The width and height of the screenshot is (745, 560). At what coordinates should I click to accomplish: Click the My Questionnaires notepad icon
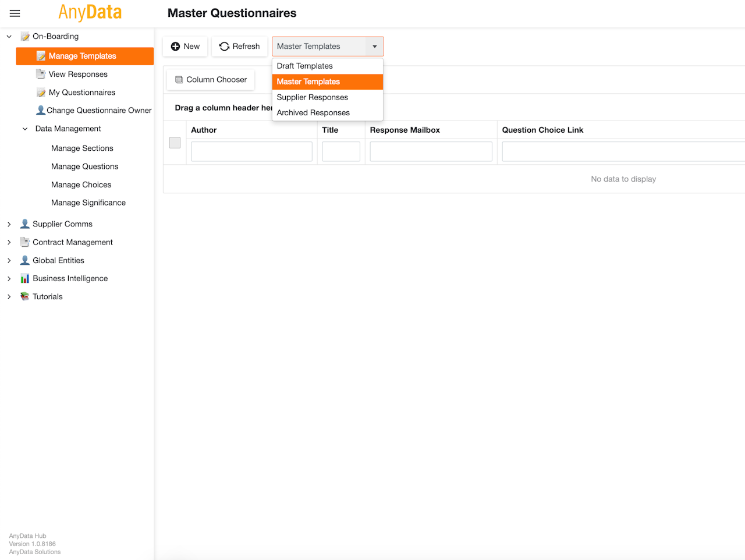[x=41, y=92]
